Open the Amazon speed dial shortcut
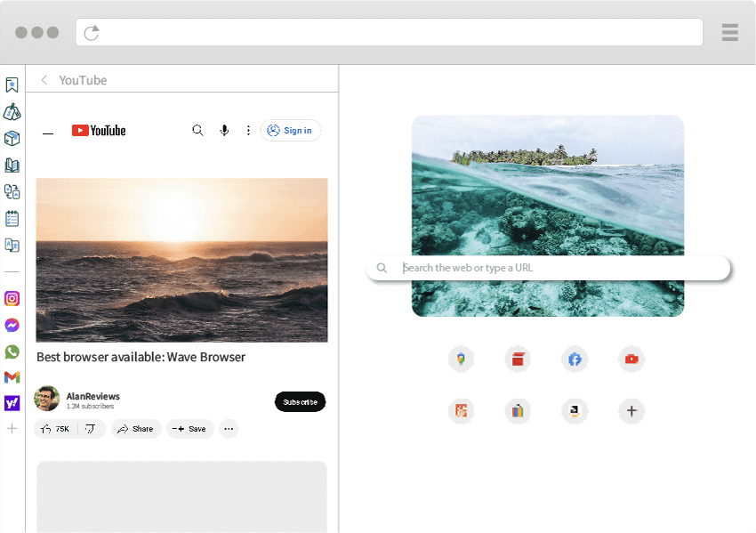Viewport: 756px width, 533px height. click(x=575, y=411)
